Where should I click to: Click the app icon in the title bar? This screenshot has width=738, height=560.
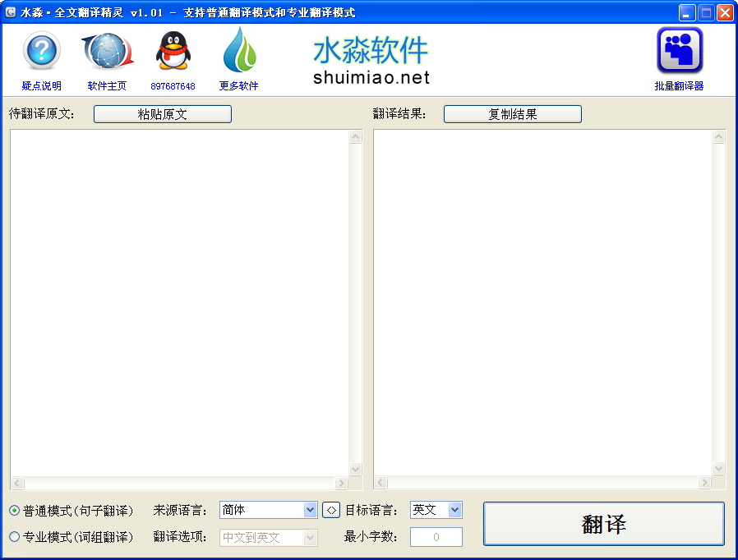[x=11, y=12]
